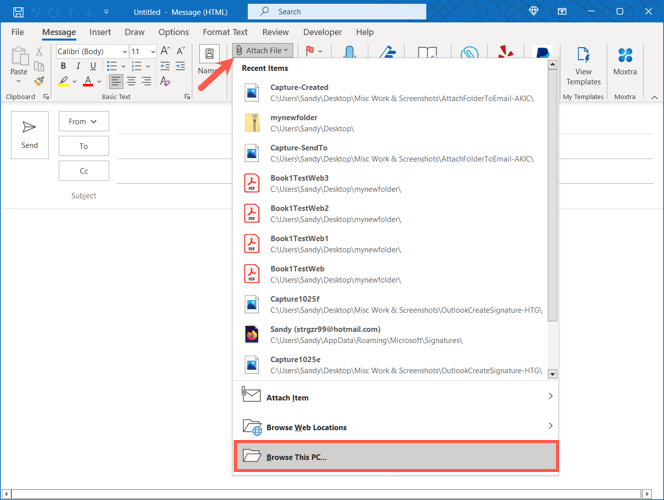This screenshot has width=664, height=500.
Task: Click the follow-up flag icon
Action: [x=311, y=50]
